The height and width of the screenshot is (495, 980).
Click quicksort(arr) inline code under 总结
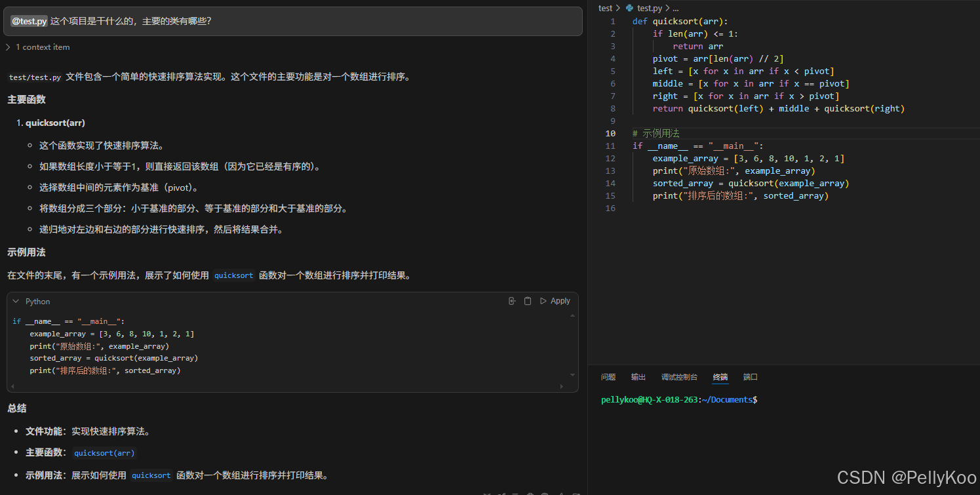pos(104,453)
